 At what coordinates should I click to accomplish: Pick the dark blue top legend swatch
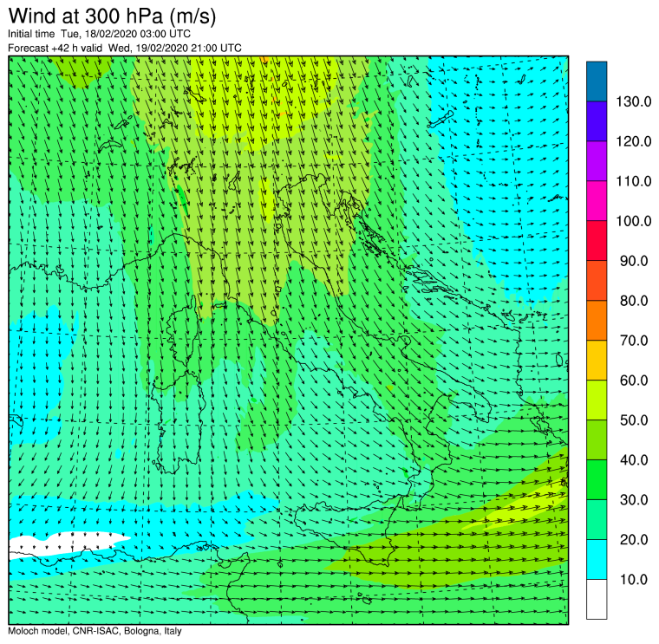[x=597, y=81]
